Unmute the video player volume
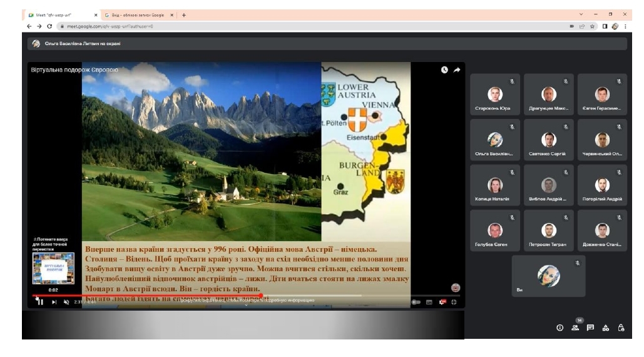Viewport: 644px width, 357px height. click(x=66, y=302)
